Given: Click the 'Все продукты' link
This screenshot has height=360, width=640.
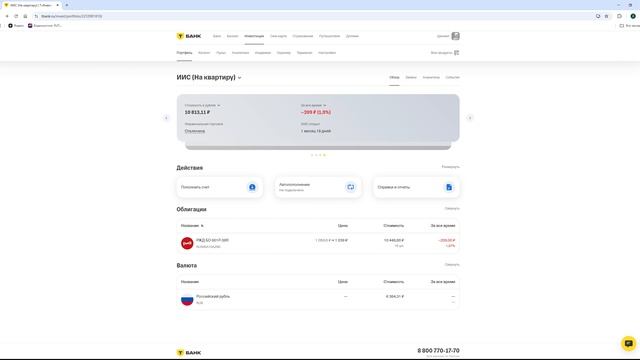Looking at the screenshot, I should click(441, 53).
